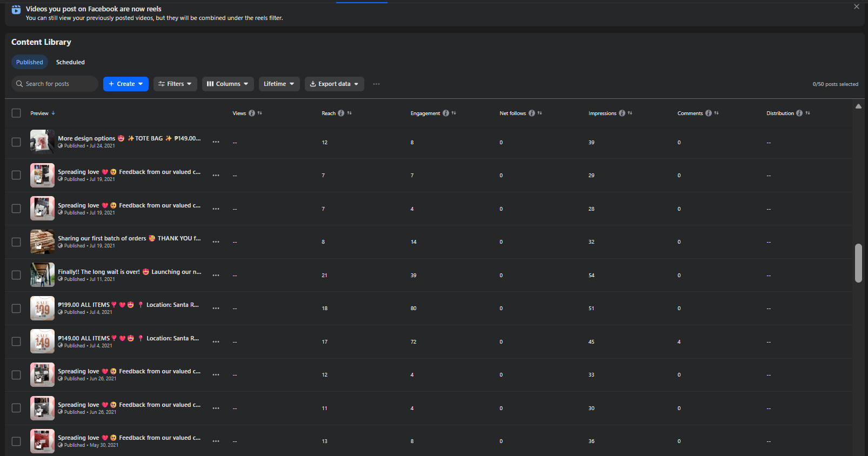Click the info icon beside Net follows
This screenshot has height=456, width=868.
tap(532, 113)
